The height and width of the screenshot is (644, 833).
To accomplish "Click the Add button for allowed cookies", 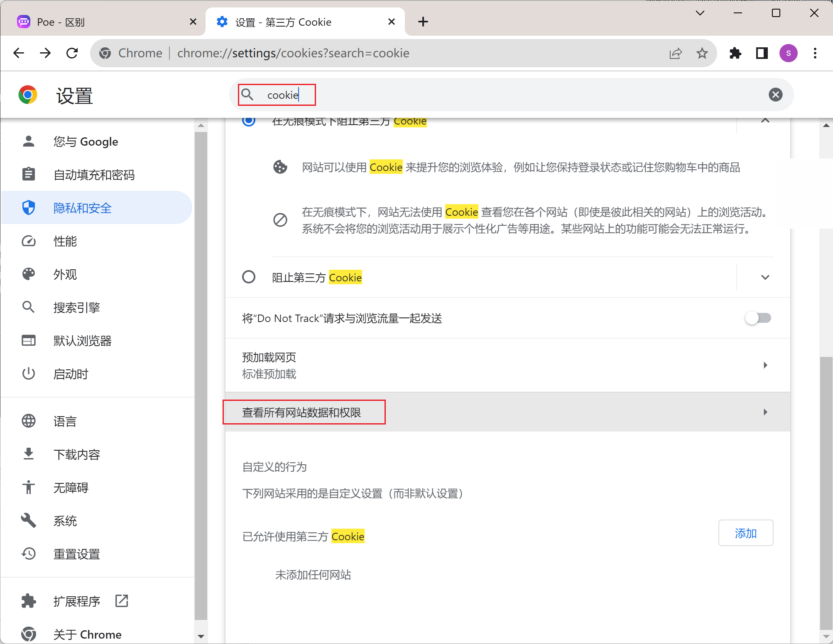I will point(745,533).
